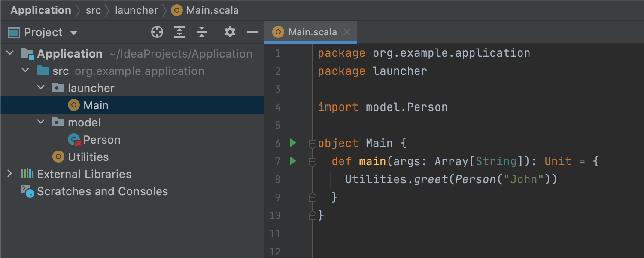Click Main.scala tab file icon
Screen dimensions: 644x258
[x=278, y=32]
